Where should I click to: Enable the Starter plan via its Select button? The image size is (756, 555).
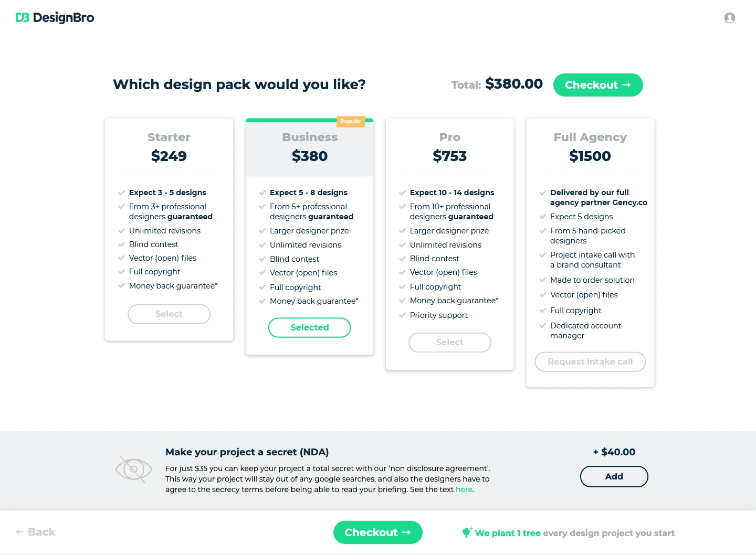(169, 314)
